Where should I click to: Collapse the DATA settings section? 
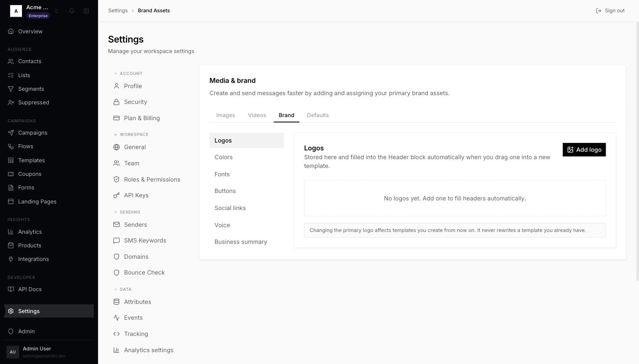coord(123,289)
